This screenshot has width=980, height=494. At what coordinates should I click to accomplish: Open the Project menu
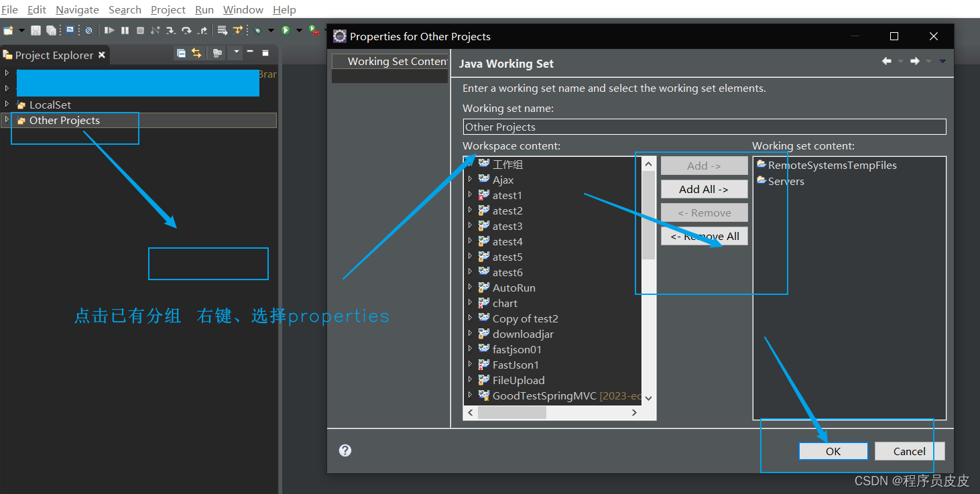[x=168, y=9]
